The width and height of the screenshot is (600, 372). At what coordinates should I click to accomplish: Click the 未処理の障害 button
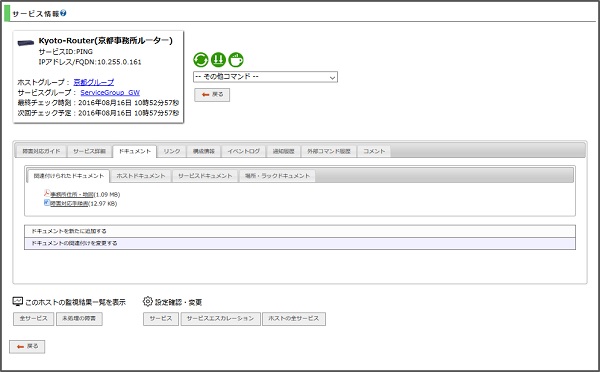(x=79, y=319)
